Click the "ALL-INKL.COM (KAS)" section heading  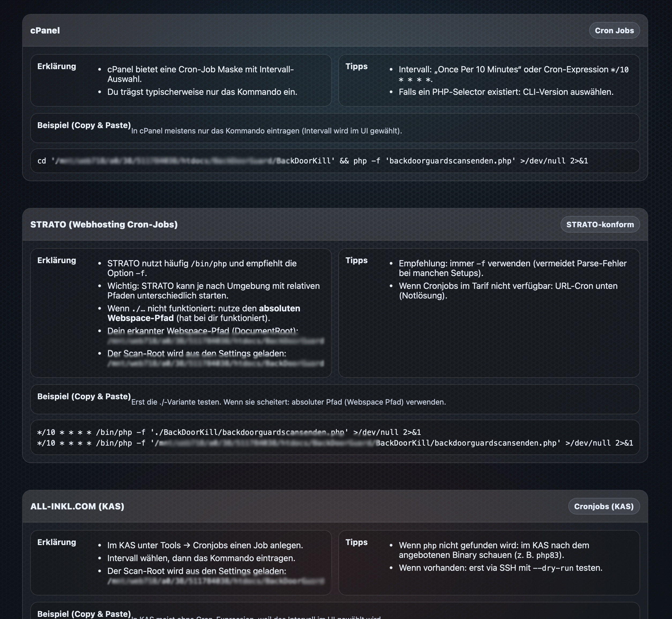click(77, 506)
